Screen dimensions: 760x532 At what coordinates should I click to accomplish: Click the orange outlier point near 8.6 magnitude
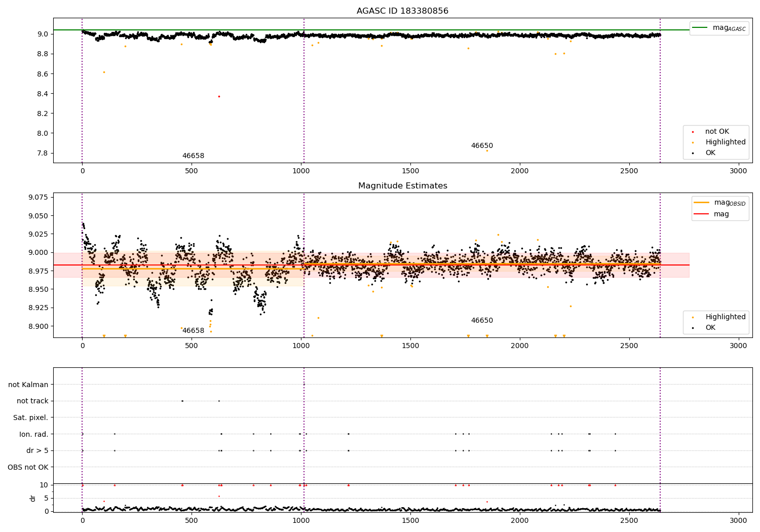coord(104,72)
